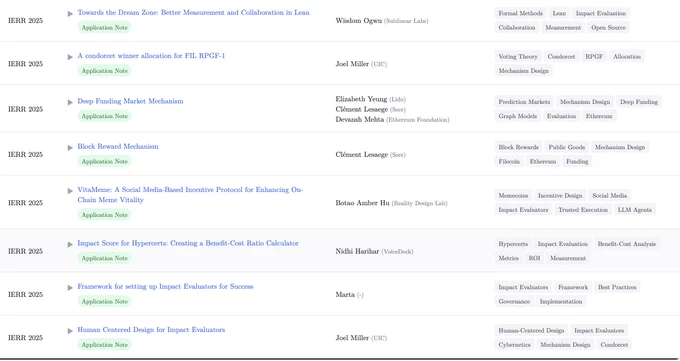This screenshot has width=680, height=361.
Task: Click the Prediction Markets tag
Action: point(524,102)
